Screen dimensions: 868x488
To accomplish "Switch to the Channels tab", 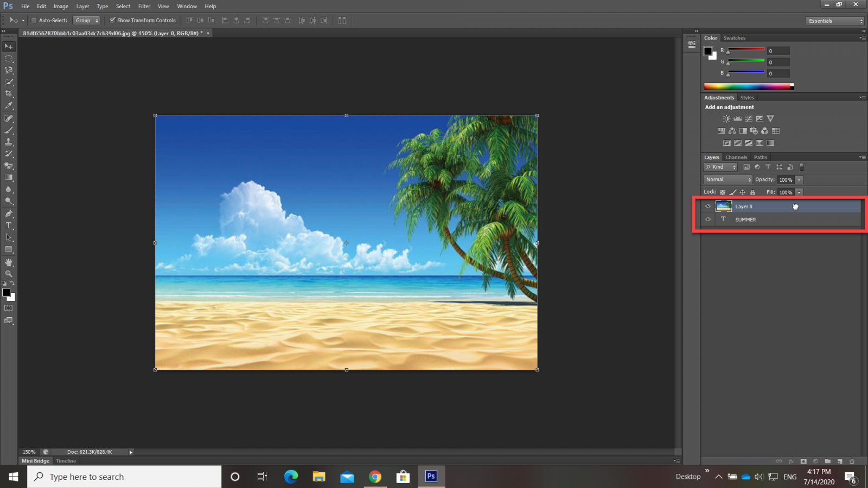I will pos(736,157).
